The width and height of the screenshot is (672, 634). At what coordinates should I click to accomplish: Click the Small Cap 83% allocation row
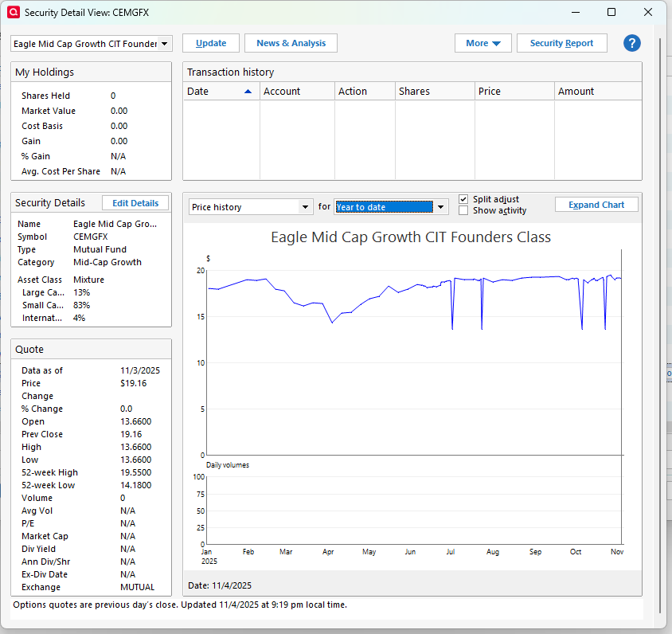click(x=57, y=305)
